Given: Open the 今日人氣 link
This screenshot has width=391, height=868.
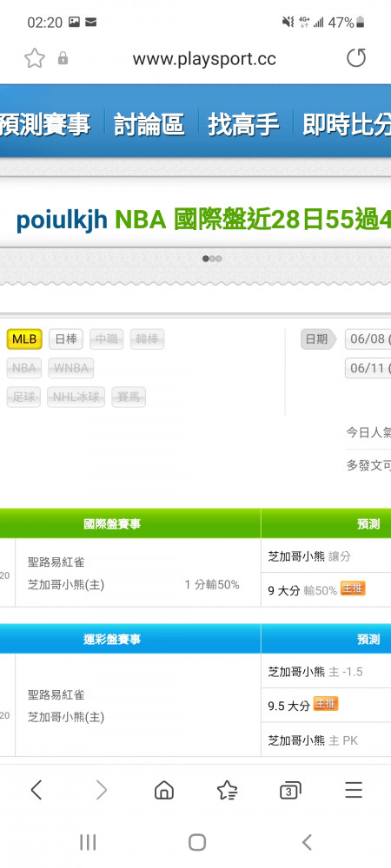Looking at the screenshot, I should 368,431.
